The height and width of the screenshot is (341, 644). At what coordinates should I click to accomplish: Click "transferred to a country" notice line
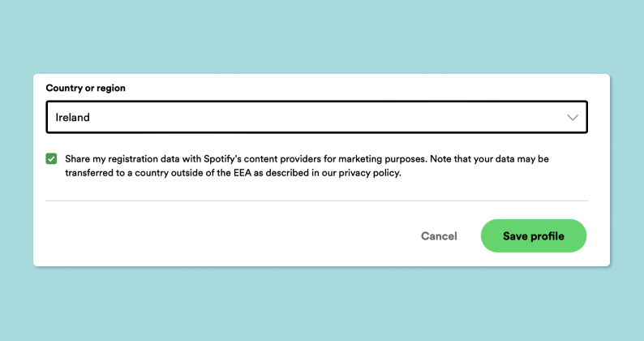pyautogui.click(x=118, y=173)
